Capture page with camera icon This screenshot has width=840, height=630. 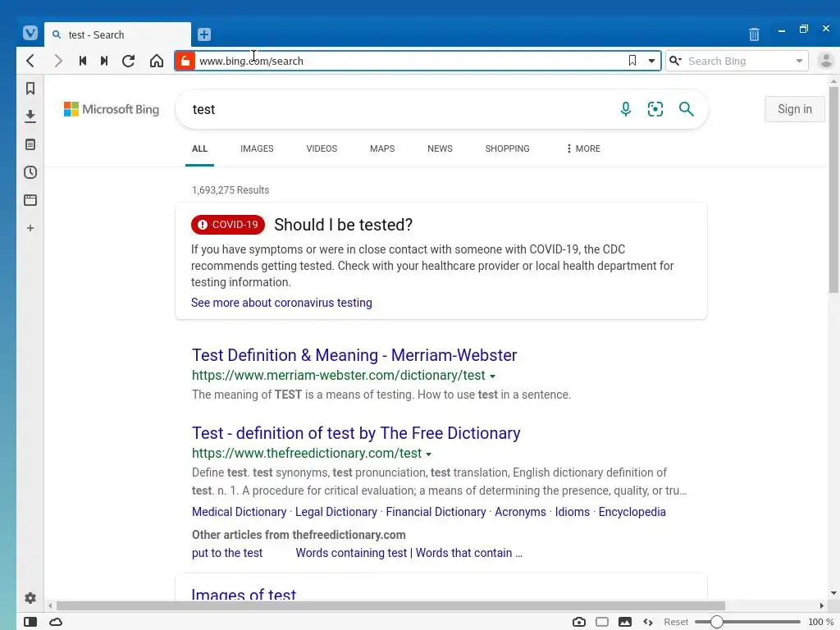click(579, 622)
